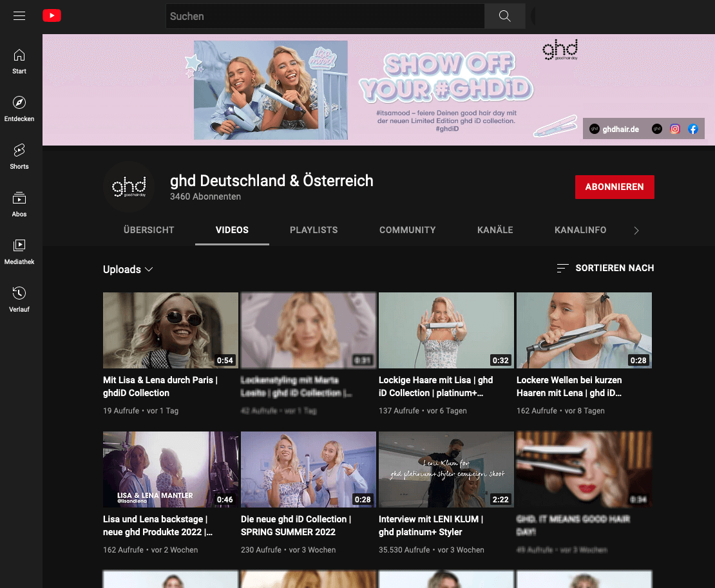
Task: Expand the Uploads dropdown
Action: tap(128, 269)
